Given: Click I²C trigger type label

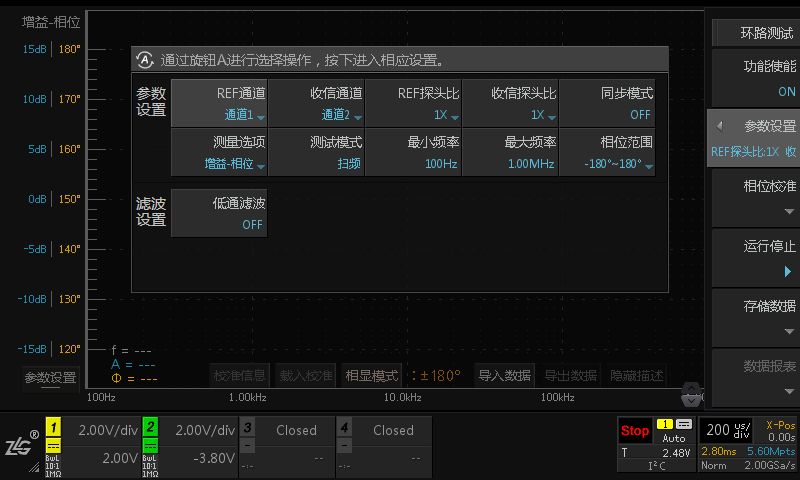Looking at the screenshot, I should pyautogui.click(x=657, y=465).
